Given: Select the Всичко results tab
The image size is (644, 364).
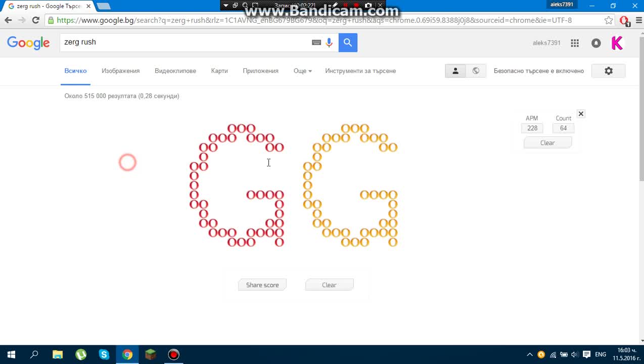Looking at the screenshot, I should click(75, 71).
